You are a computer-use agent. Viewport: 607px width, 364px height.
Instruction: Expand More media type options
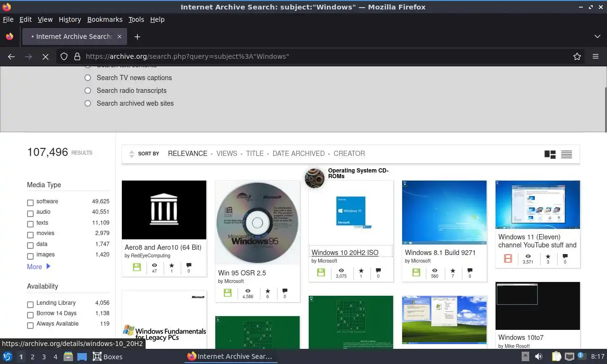click(x=39, y=267)
